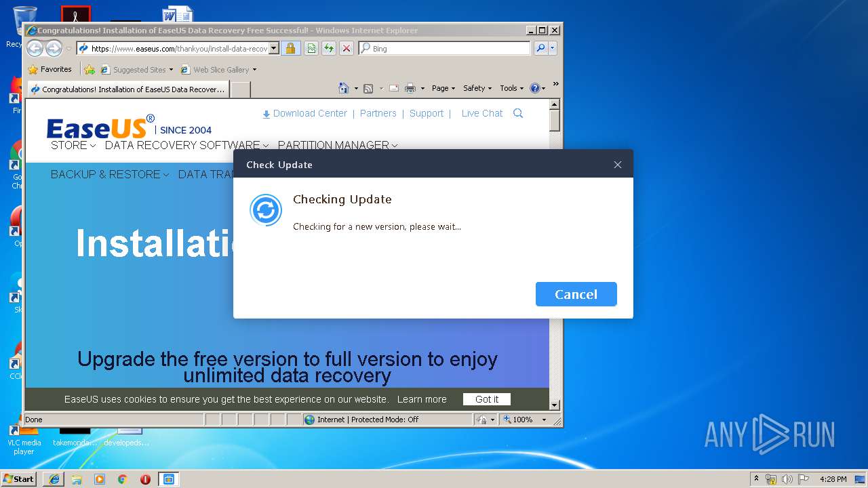The width and height of the screenshot is (868, 488).
Task: Open the Download Center link
Action: [304, 113]
